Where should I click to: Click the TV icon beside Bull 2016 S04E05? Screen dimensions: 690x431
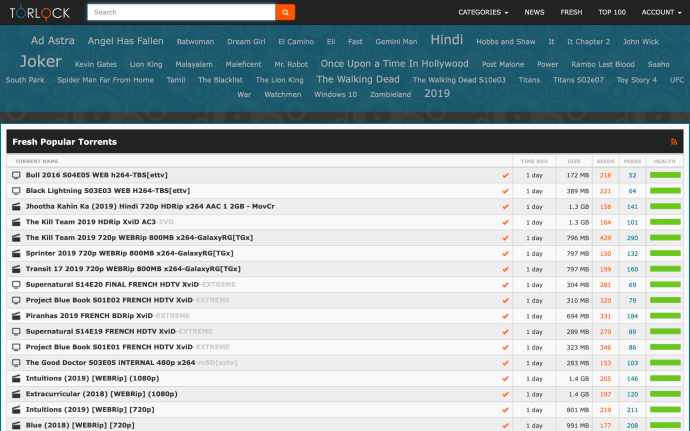tap(16, 175)
